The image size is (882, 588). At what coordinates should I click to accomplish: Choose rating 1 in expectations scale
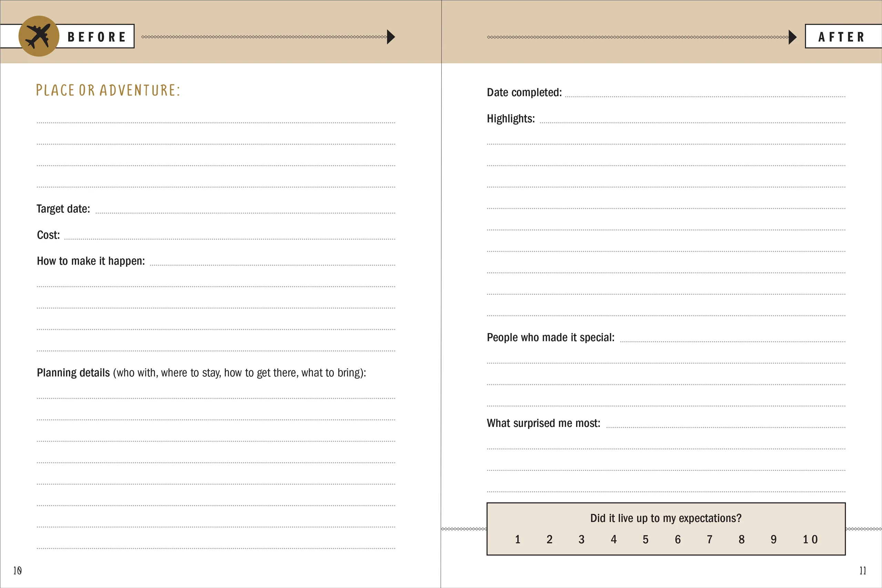click(x=517, y=539)
